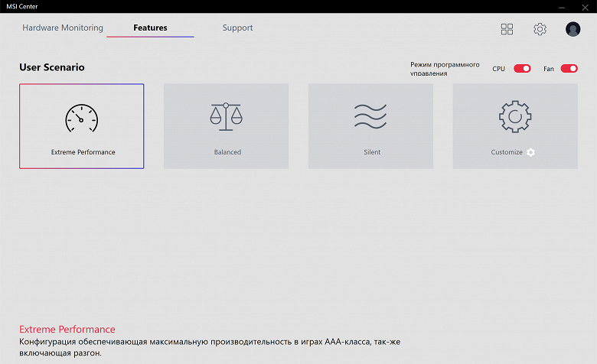Click the MSI Center title text
Screen dimensions: 597x364
pos(22,6)
